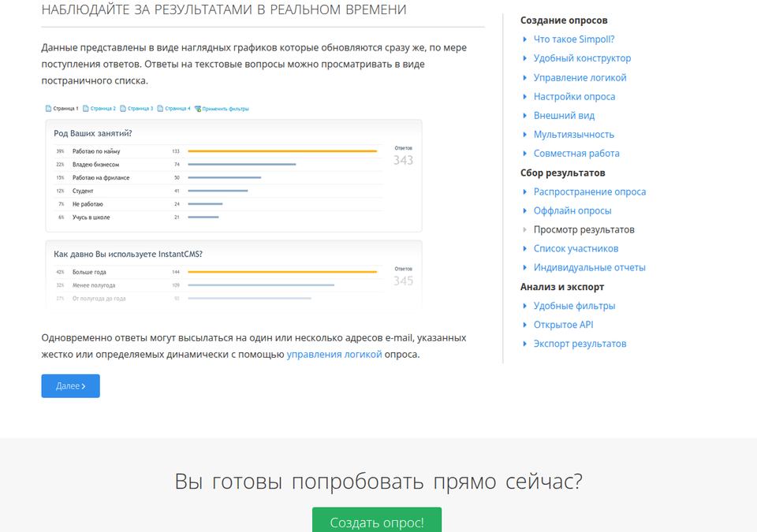Click the green 'Создать опрос!' button
The height and width of the screenshot is (532, 757).
377,520
